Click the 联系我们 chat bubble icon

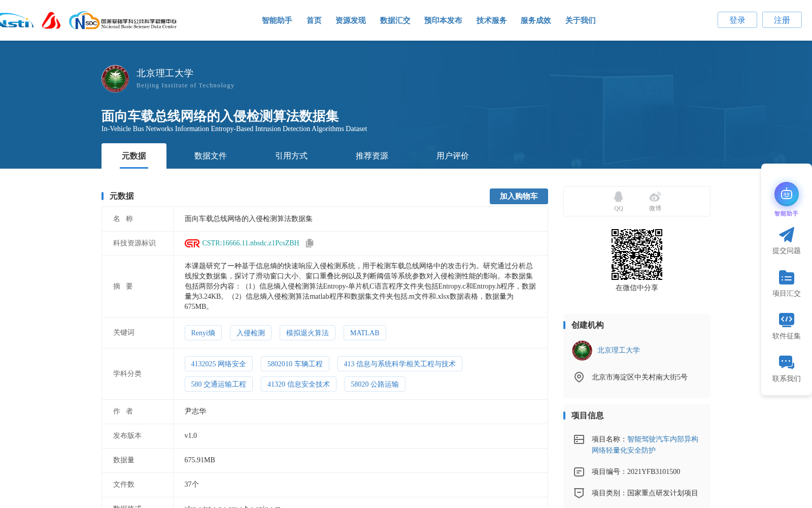click(786, 362)
